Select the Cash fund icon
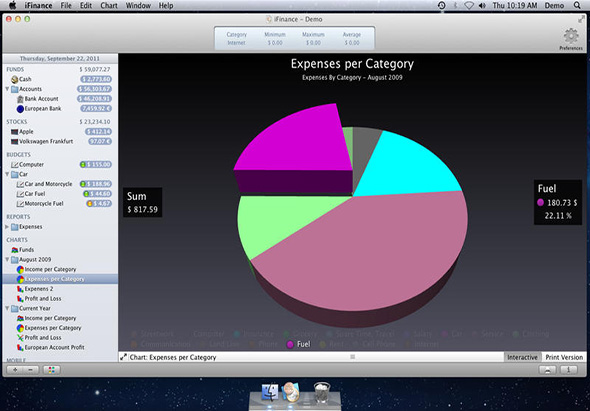 click(15, 79)
